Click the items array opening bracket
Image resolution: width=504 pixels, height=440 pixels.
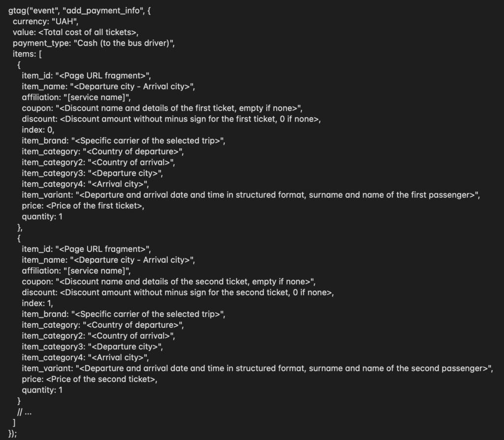click(40, 54)
